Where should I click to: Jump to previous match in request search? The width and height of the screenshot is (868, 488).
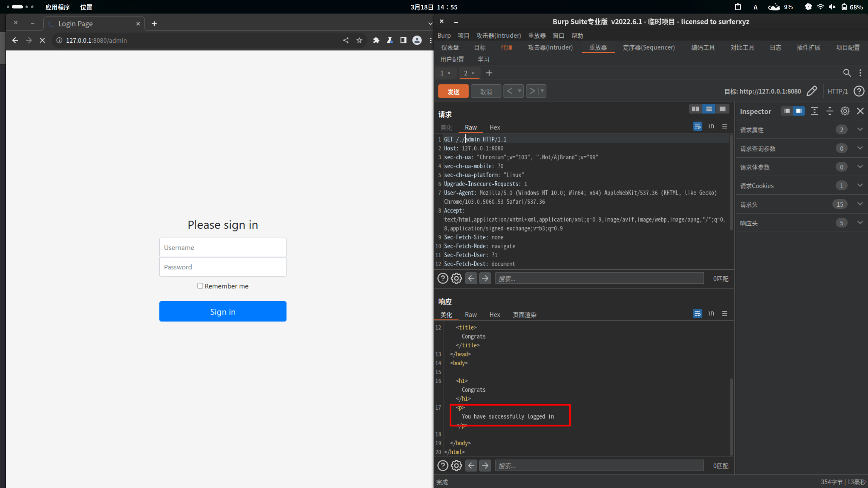471,278
